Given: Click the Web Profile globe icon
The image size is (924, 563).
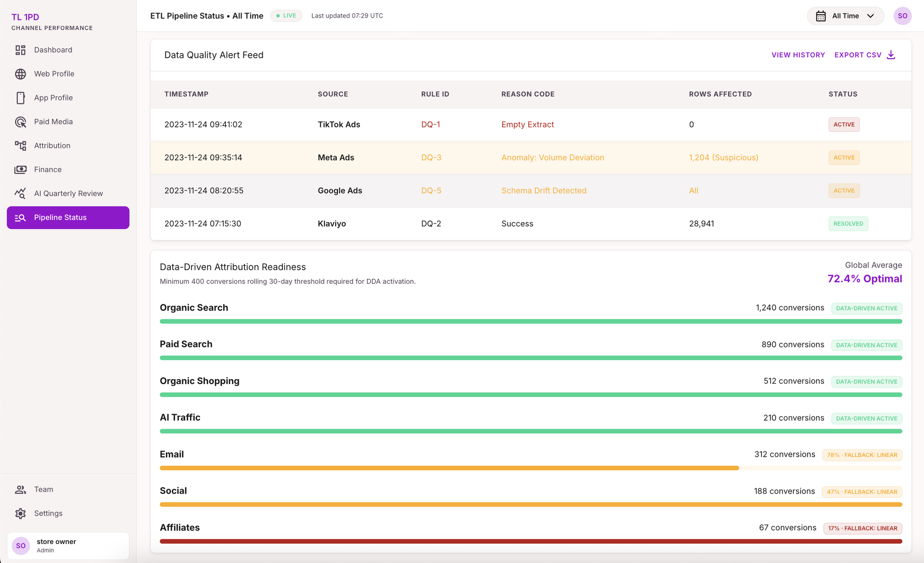Looking at the screenshot, I should point(20,74).
